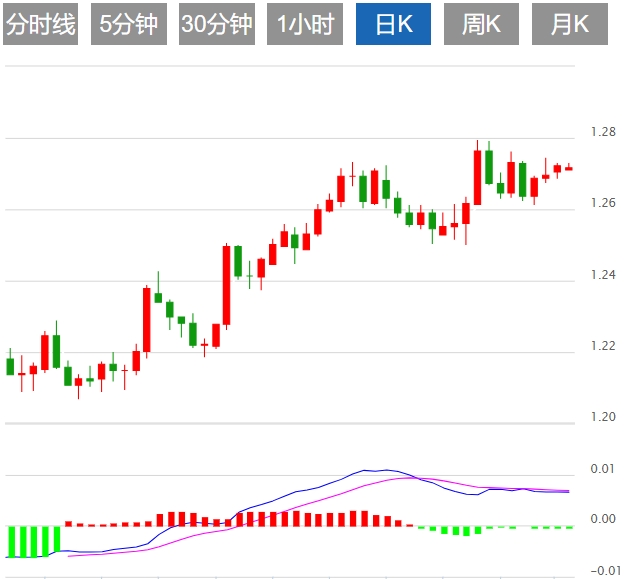Switch to the 分时线 chart tab
Viewport: 634px width, 579px height.
(40, 24)
